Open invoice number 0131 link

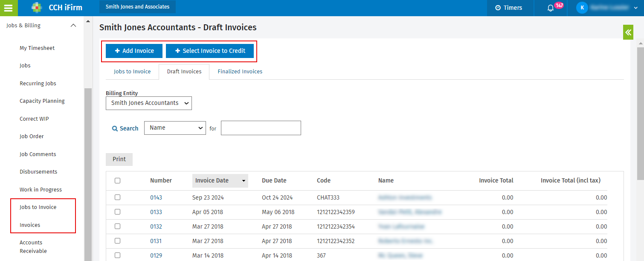(x=156, y=241)
